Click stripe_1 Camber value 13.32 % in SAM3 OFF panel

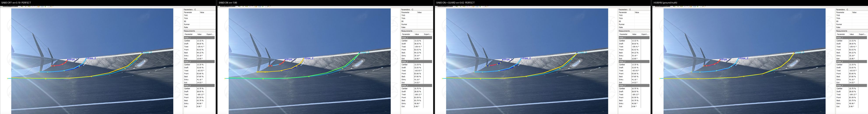point(200,41)
